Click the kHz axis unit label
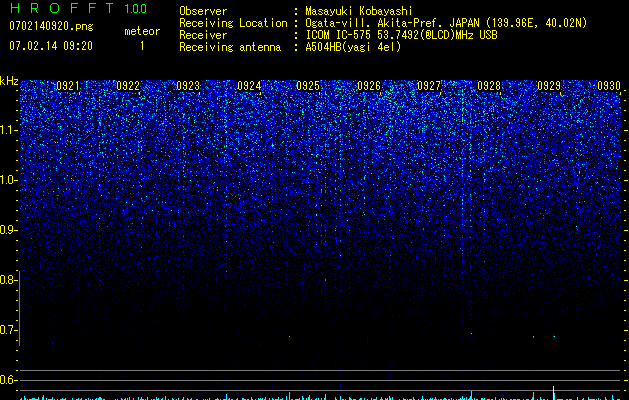Screen dimensions: 629x400 pos(9,81)
